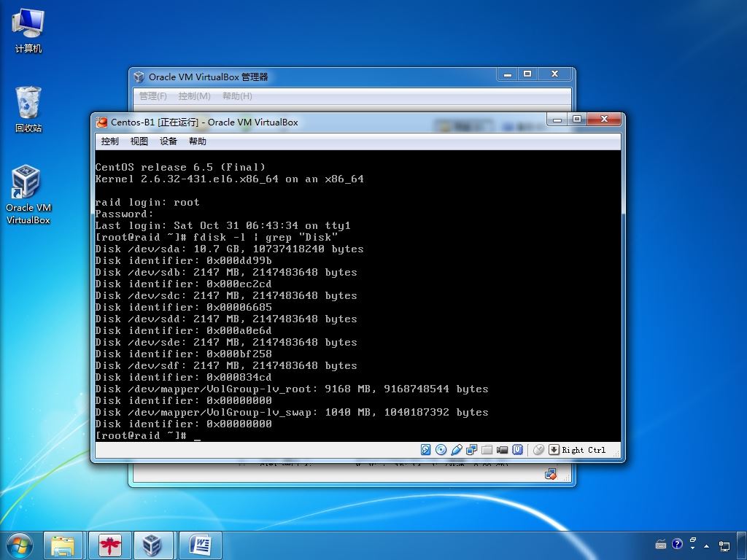Screen dimensions: 747x560
Task: Select the 计算机 desktop icon
Action: (x=28, y=30)
